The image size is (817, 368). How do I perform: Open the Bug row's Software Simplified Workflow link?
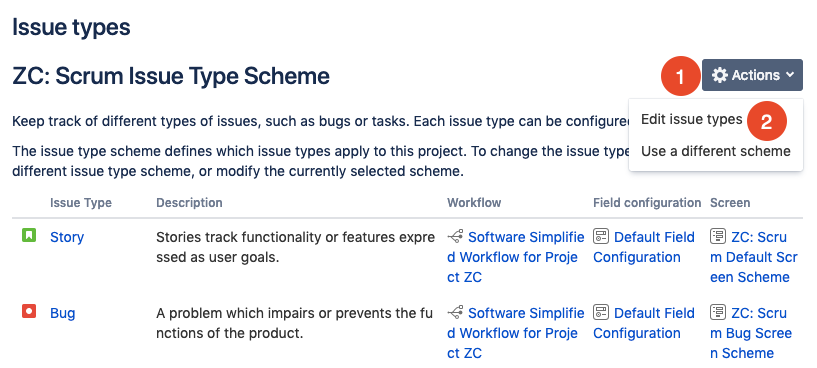[516, 333]
